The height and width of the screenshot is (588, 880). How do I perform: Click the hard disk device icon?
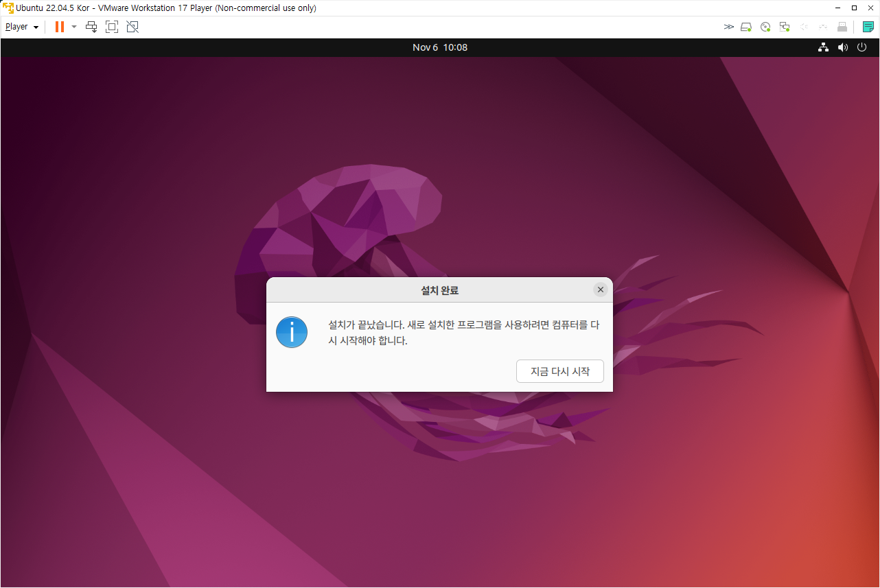747,27
